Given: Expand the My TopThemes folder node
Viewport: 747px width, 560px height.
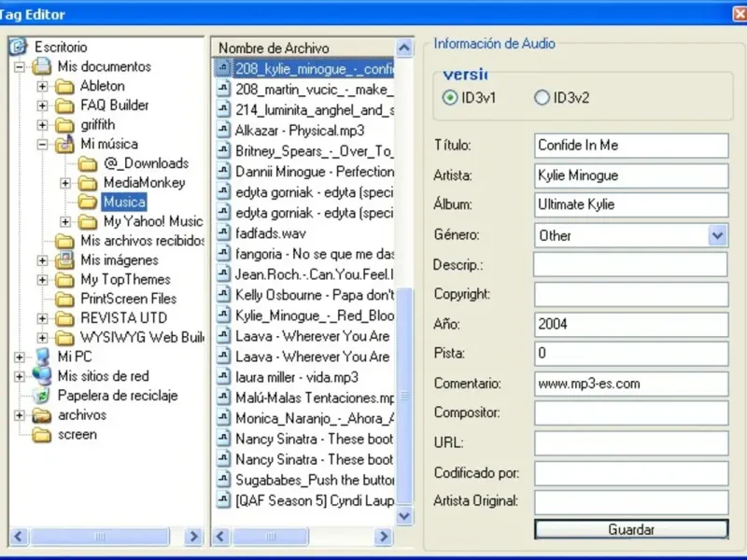Looking at the screenshot, I should (x=42, y=279).
